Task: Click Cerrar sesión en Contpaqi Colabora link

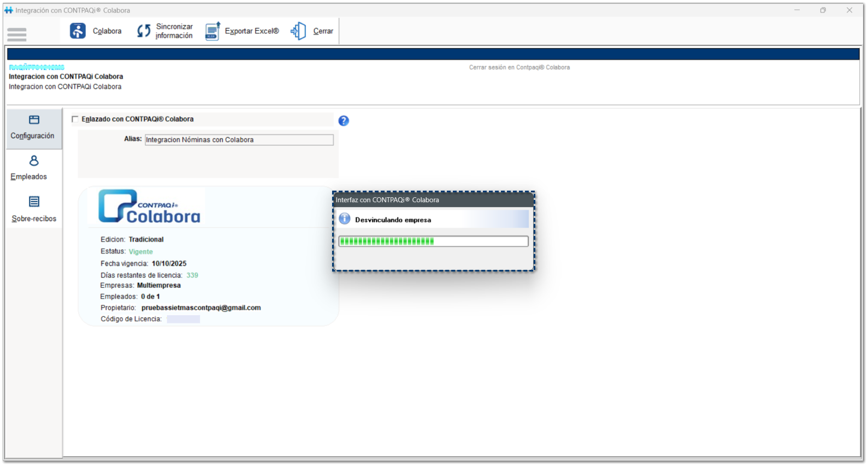Action: click(519, 67)
